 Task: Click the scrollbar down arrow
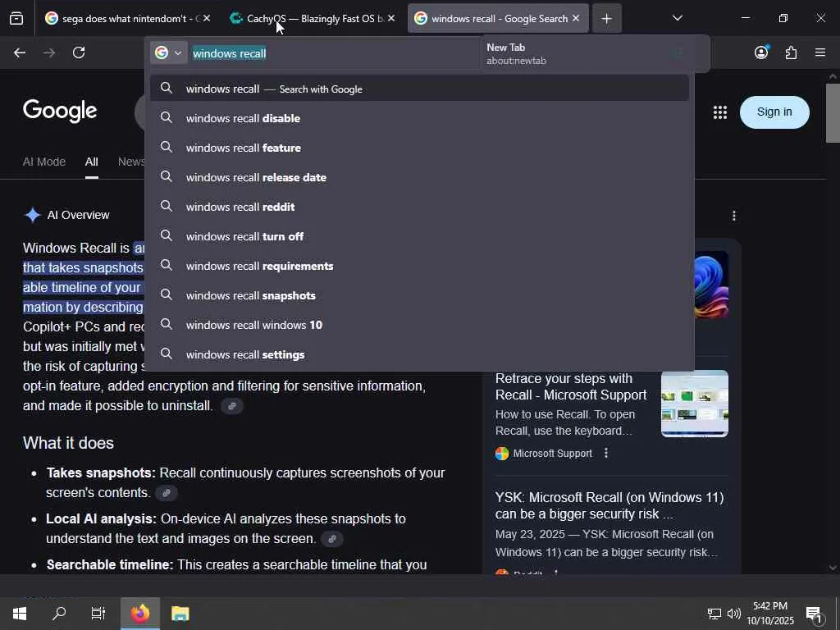833,568
